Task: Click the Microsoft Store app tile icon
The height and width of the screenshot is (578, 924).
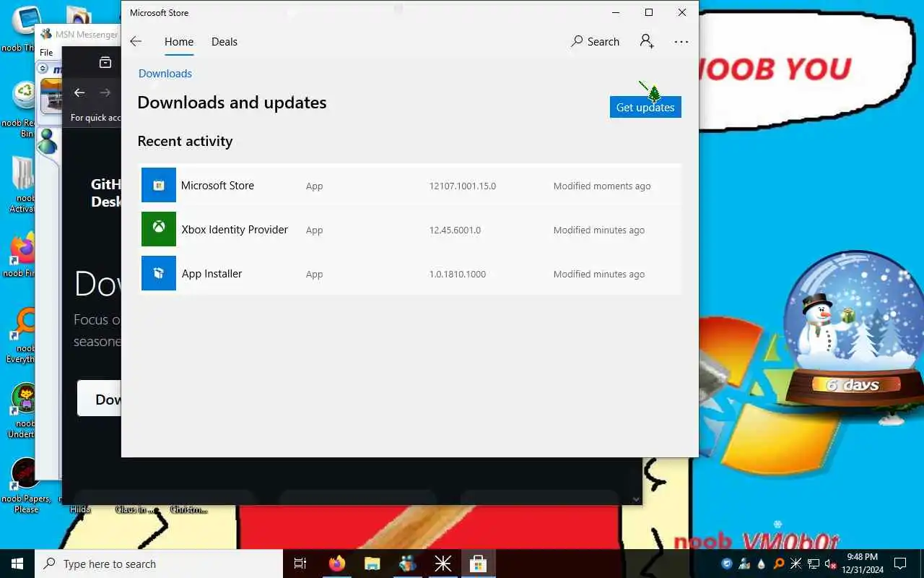Action: tap(159, 185)
